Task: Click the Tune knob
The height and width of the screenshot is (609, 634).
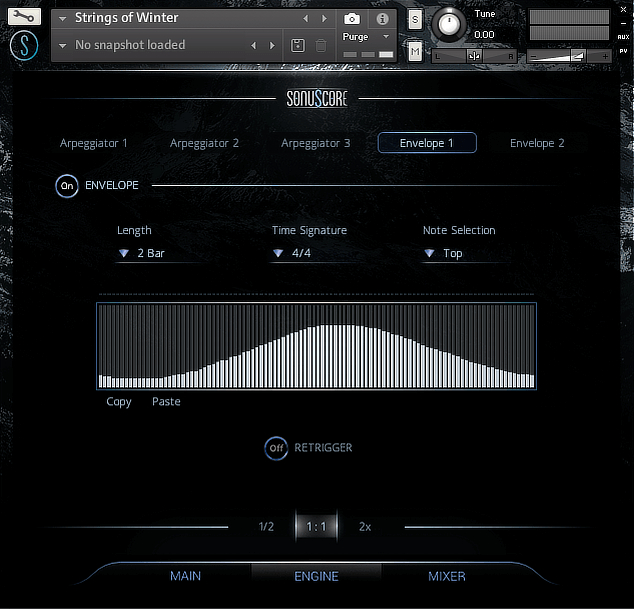Action: (x=449, y=24)
